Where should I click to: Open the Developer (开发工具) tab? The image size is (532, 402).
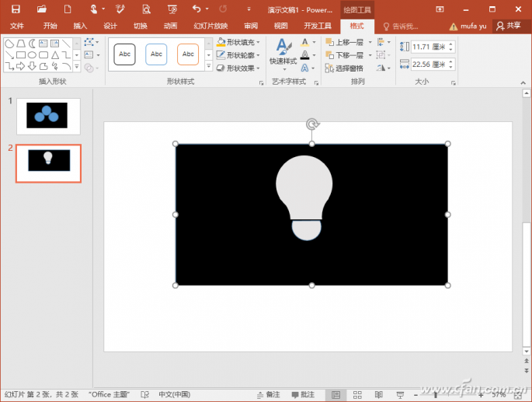pos(318,26)
